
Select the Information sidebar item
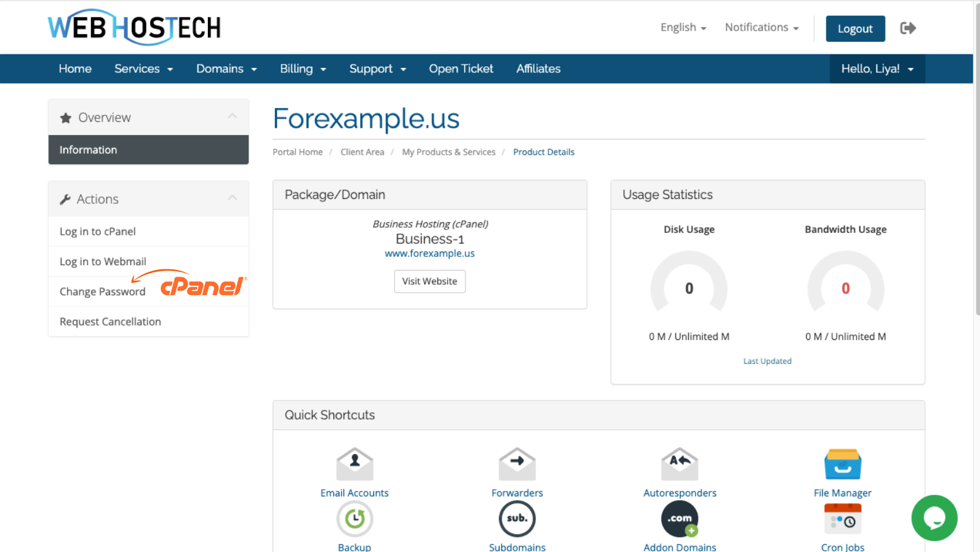click(148, 150)
